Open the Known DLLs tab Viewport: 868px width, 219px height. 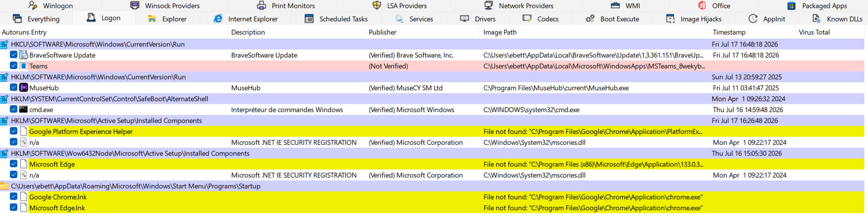(x=837, y=19)
